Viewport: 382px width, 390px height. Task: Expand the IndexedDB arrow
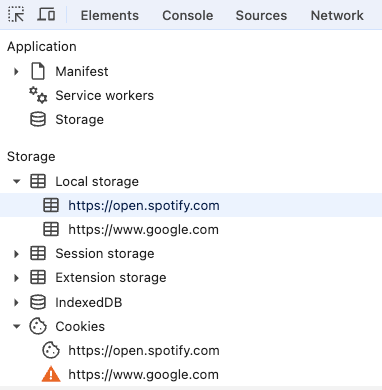coord(16,302)
